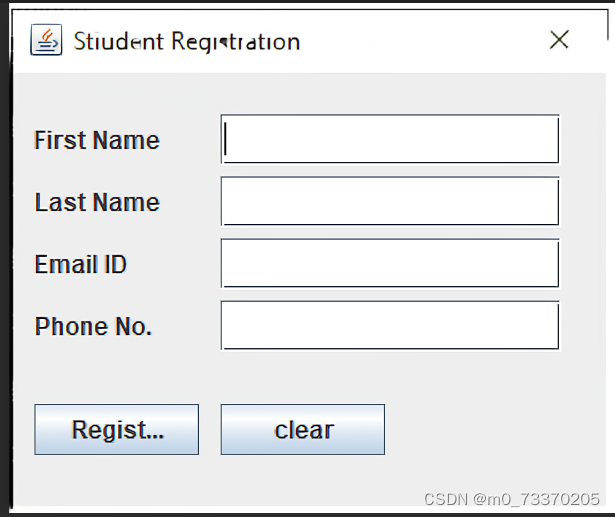Click the Student Registration title text

pyautogui.click(x=186, y=41)
